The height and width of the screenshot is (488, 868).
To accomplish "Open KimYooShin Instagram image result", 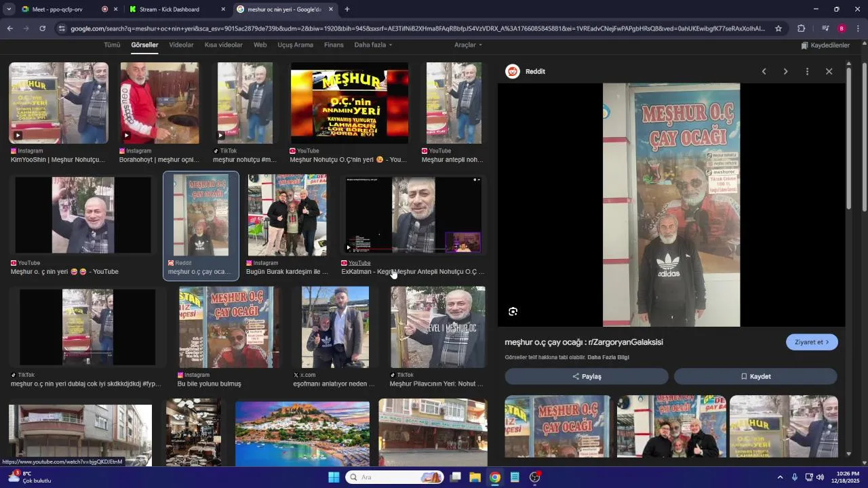I will [x=58, y=103].
